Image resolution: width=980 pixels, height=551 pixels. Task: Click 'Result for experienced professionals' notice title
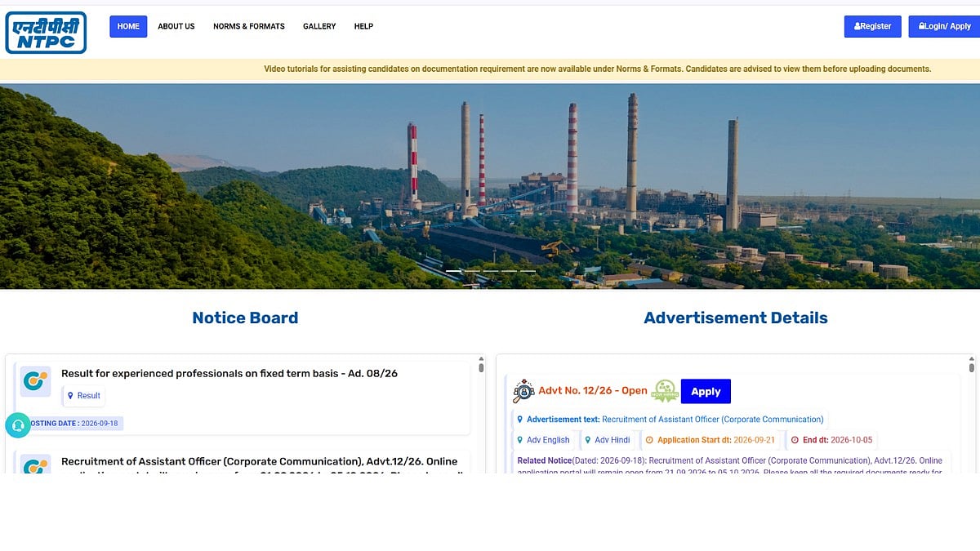click(229, 373)
